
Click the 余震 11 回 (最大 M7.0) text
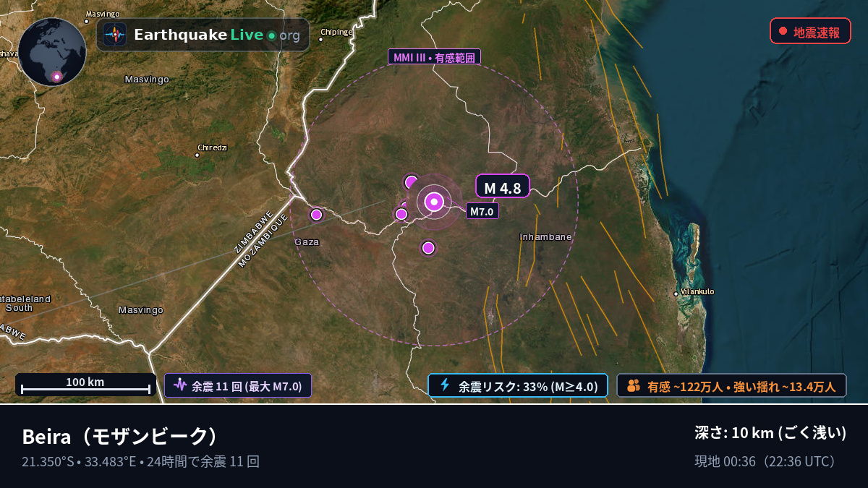[x=247, y=386]
